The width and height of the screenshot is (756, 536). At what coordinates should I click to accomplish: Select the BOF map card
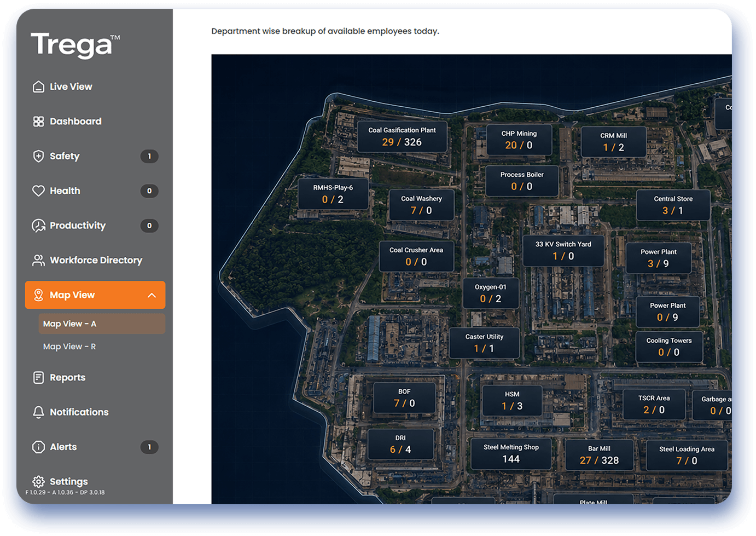pos(404,397)
